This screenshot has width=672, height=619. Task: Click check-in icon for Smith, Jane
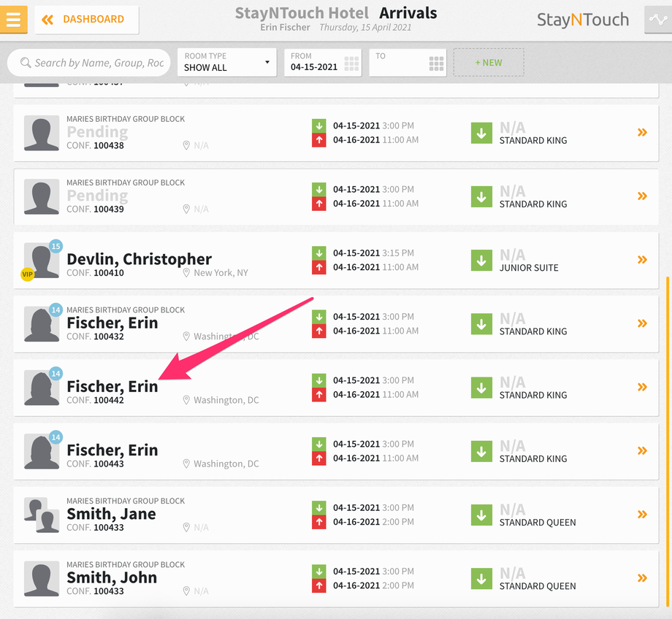(481, 515)
